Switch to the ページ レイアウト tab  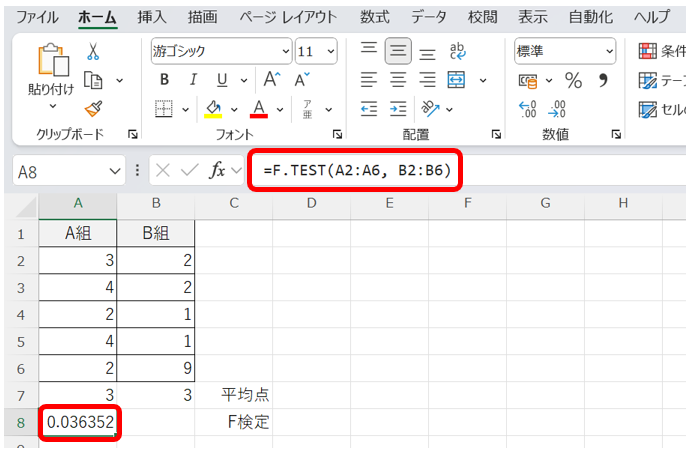[x=288, y=17]
